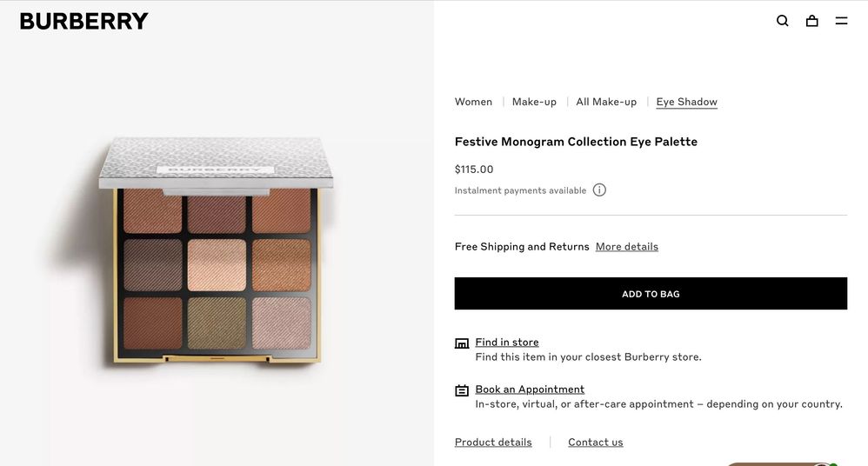Open the All Make-up breadcrumb
The width and height of the screenshot is (868, 466).
[x=606, y=102]
